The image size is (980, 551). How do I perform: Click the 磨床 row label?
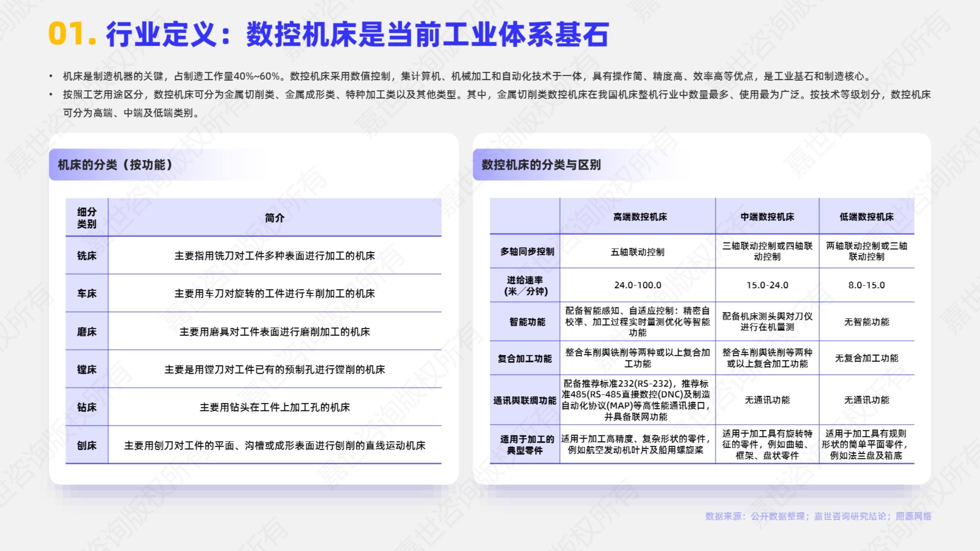coord(87,332)
